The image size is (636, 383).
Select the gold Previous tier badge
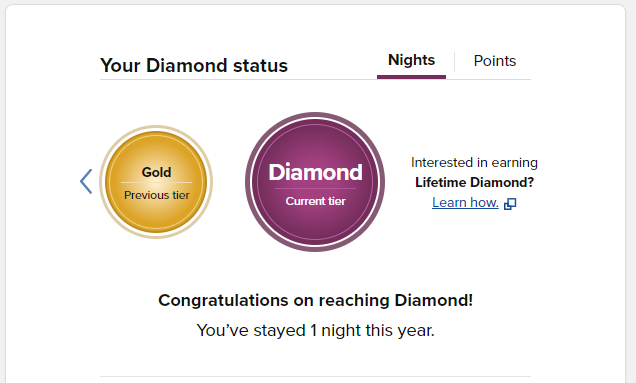point(156,182)
